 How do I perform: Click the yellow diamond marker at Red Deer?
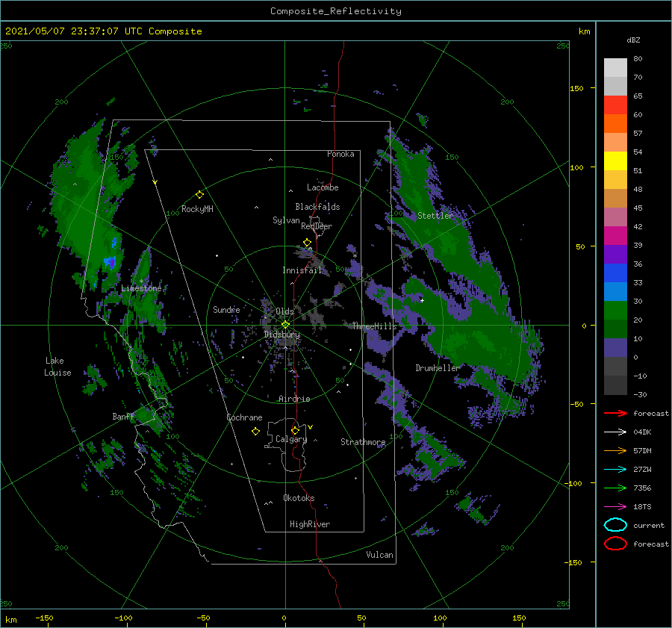click(308, 243)
